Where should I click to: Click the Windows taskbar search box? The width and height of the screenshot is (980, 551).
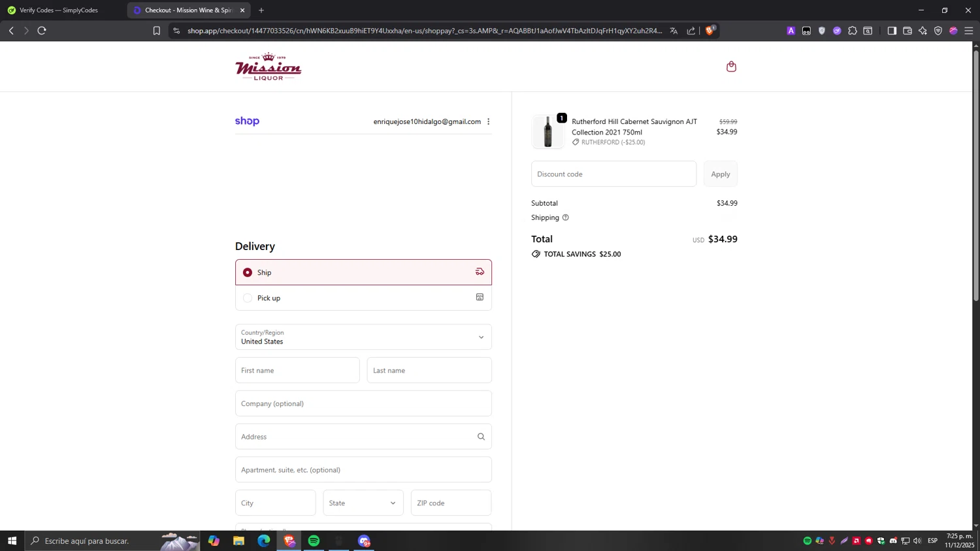(x=112, y=541)
